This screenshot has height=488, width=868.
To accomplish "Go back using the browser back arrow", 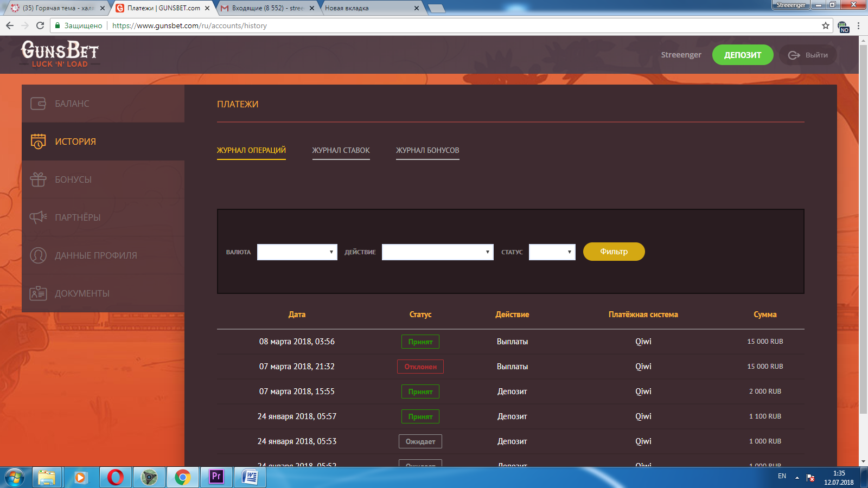I will tap(10, 25).
